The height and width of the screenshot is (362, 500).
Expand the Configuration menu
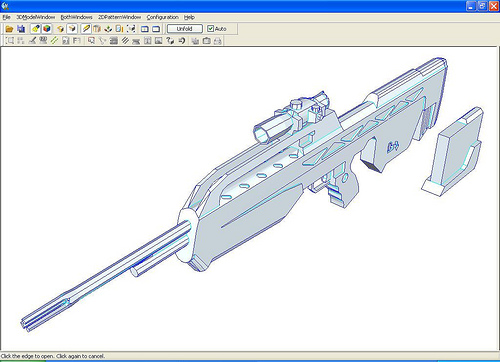coord(163,17)
